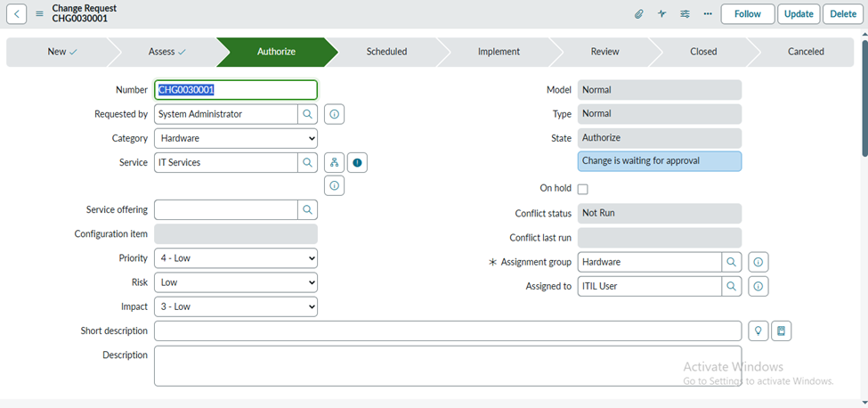The width and height of the screenshot is (868, 408).
Task: Open the more options ellipsis
Action: click(x=708, y=14)
